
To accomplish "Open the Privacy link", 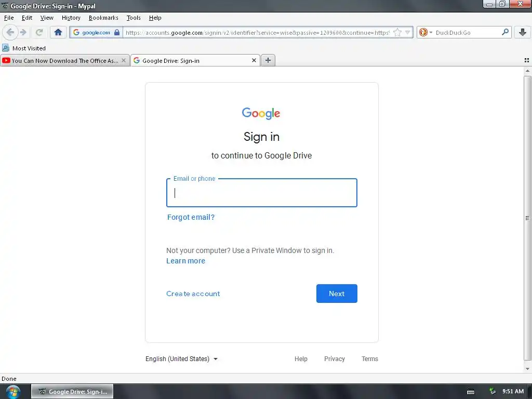I will pyautogui.click(x=334, y=359).
